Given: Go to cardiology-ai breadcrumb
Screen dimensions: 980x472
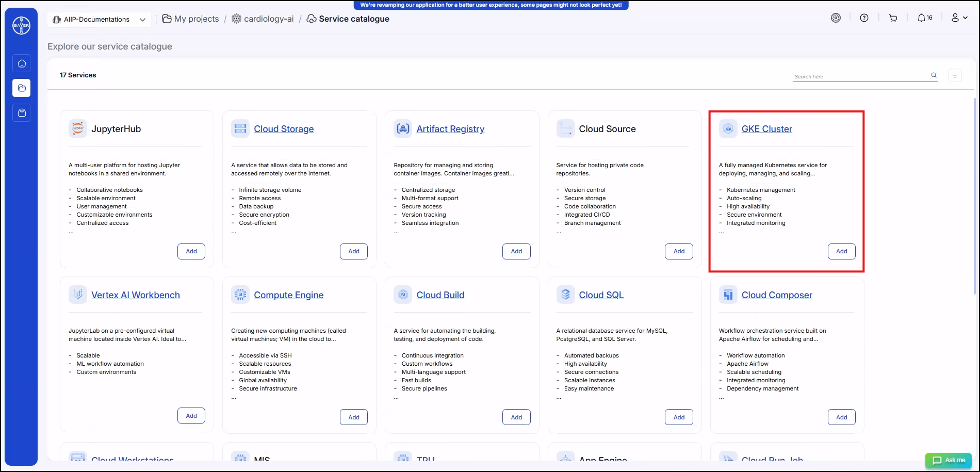Looking at the screenshot, I should click(269, 19).
